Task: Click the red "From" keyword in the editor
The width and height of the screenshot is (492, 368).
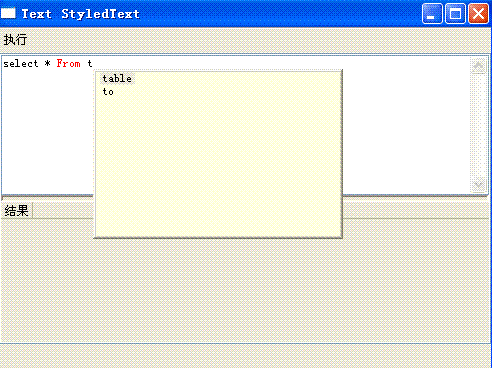Action: pos(68,63)
